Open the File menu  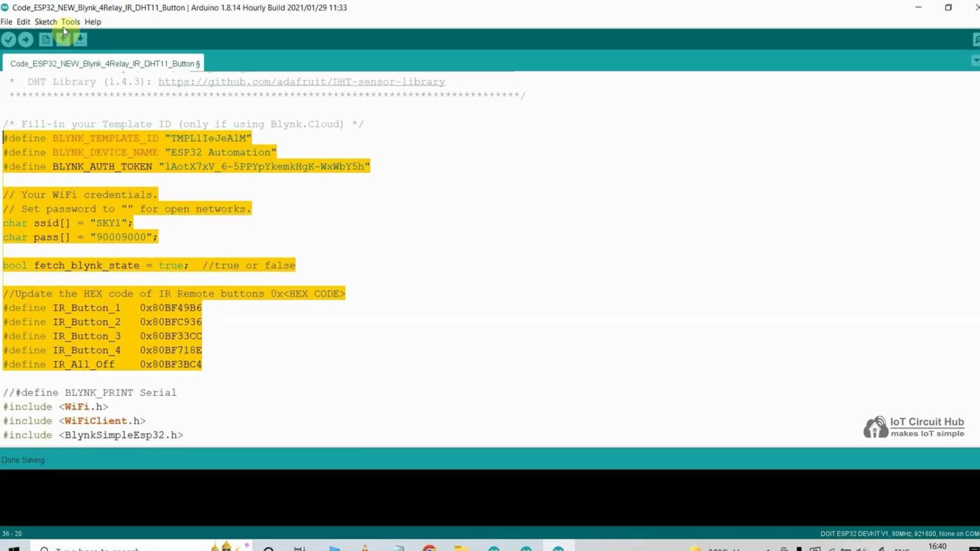(x=6, y=22)
